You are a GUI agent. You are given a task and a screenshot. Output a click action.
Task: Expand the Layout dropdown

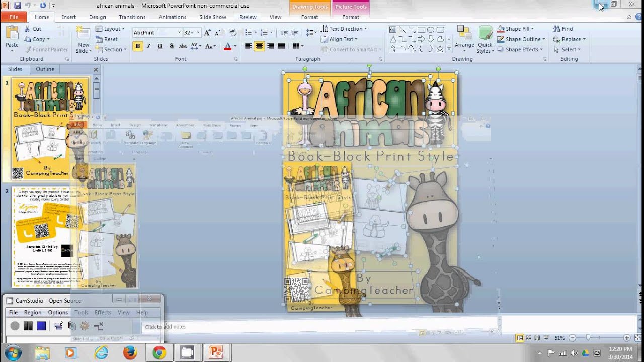[x=110, y=29]
